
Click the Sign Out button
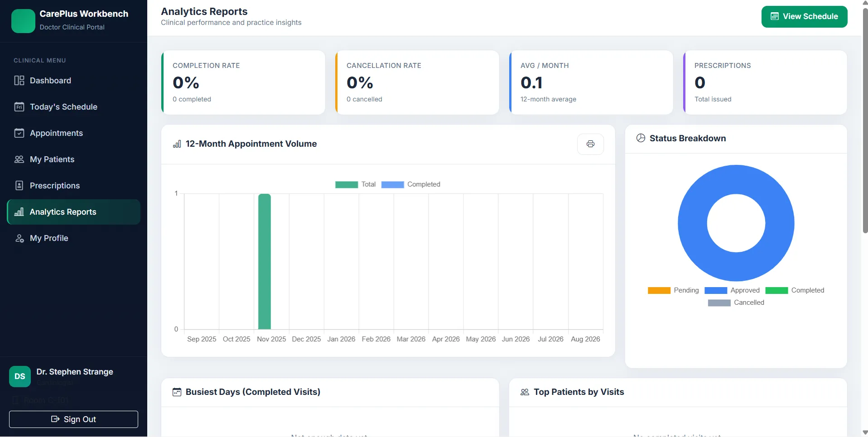click(73, 419)
